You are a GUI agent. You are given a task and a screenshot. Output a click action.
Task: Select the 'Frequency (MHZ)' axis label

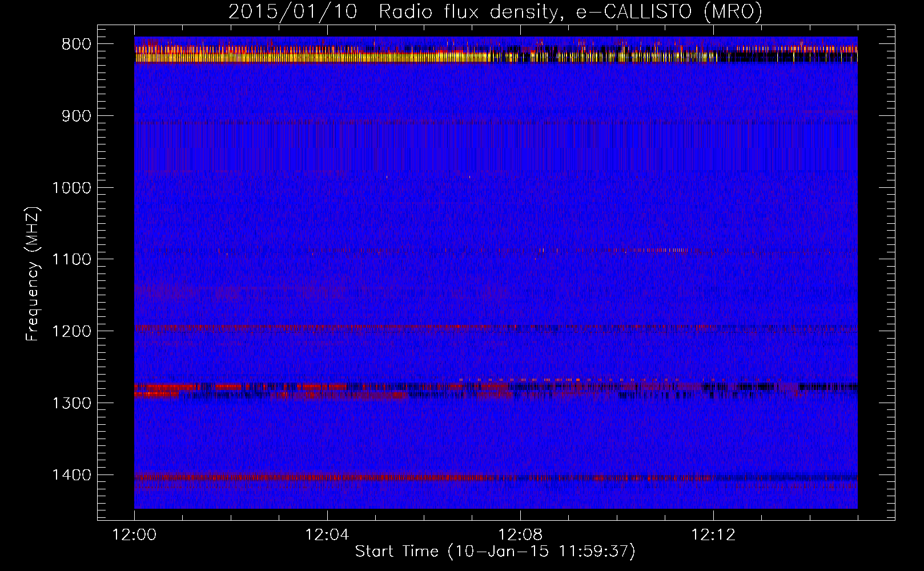(x=33, y=274)
